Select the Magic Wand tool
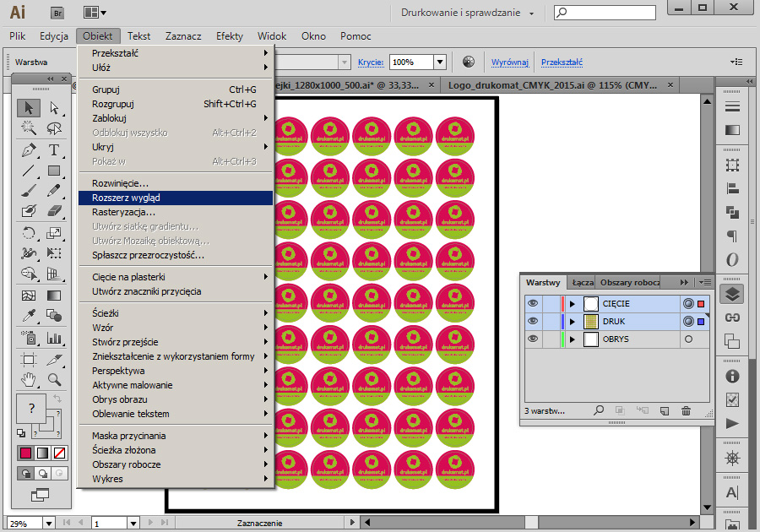This screenshot has height=532, width=760. pyautogui.click(x=29, y=128)
